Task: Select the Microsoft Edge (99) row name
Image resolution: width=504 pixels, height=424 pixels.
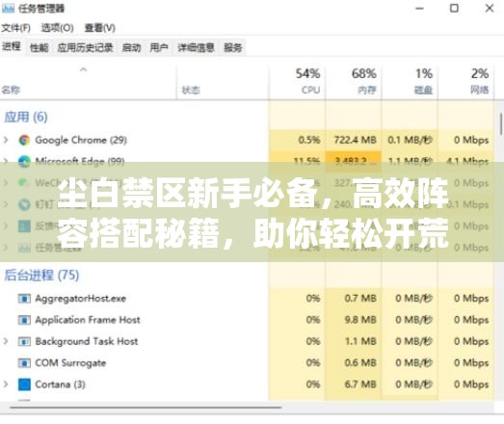Action: click(80, 161)
